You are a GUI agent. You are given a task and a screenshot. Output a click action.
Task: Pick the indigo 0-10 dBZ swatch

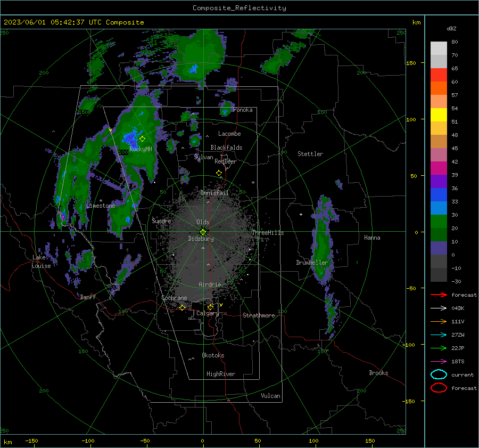tap(439, 248)
